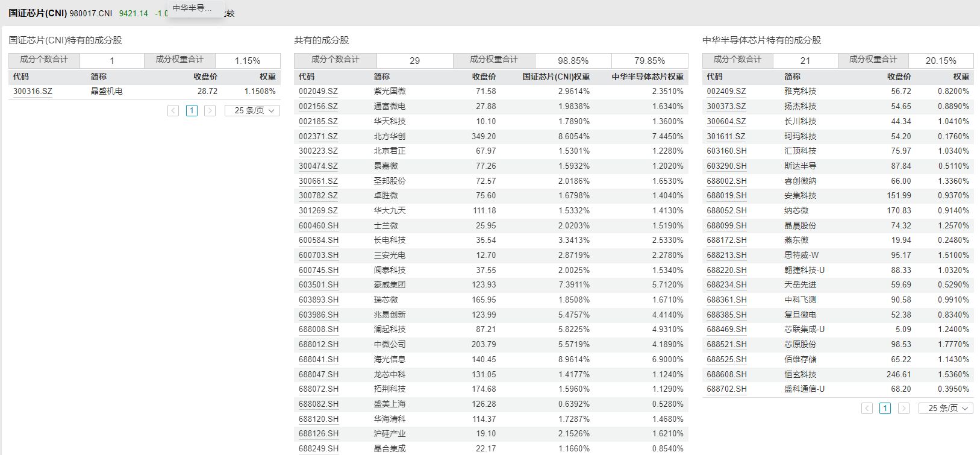Open stock link 688385.SH
This screenshot has height=455, width=980.
click(727, 315)
